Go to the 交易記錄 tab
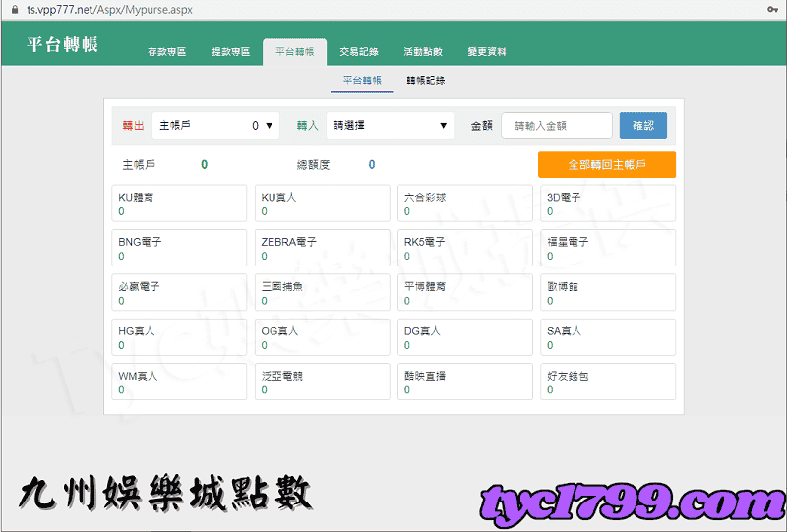 click(x=359, y=52)
